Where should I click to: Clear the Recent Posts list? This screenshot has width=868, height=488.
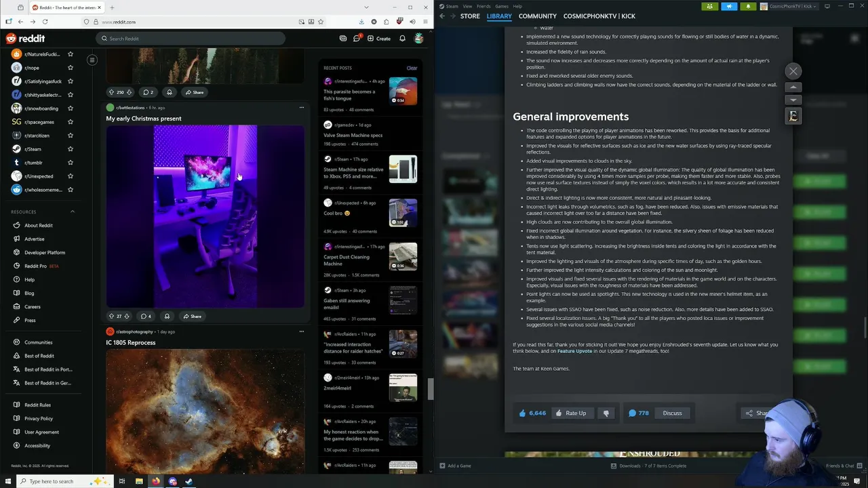tap(412, 68)
